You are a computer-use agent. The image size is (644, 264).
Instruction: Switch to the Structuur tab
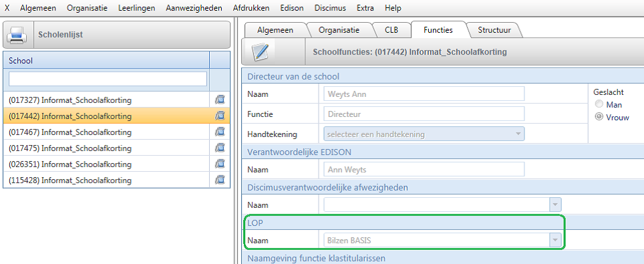(x=494, y=30)
